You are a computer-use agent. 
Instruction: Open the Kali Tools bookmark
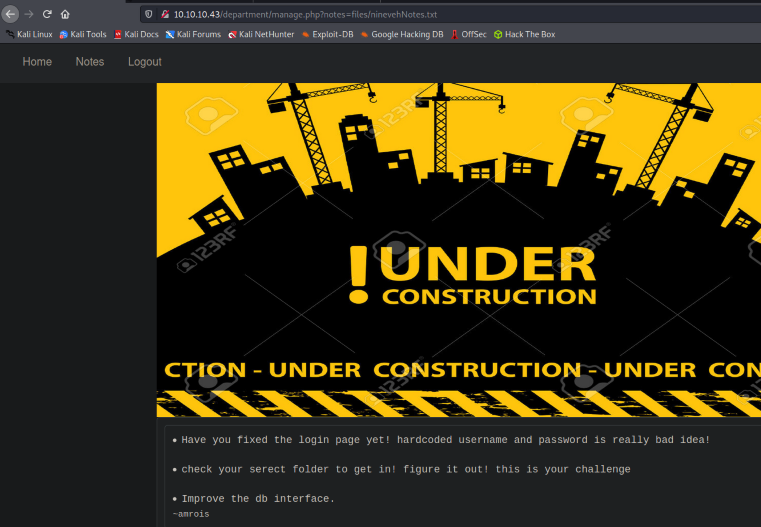click(x=83, y=34)
